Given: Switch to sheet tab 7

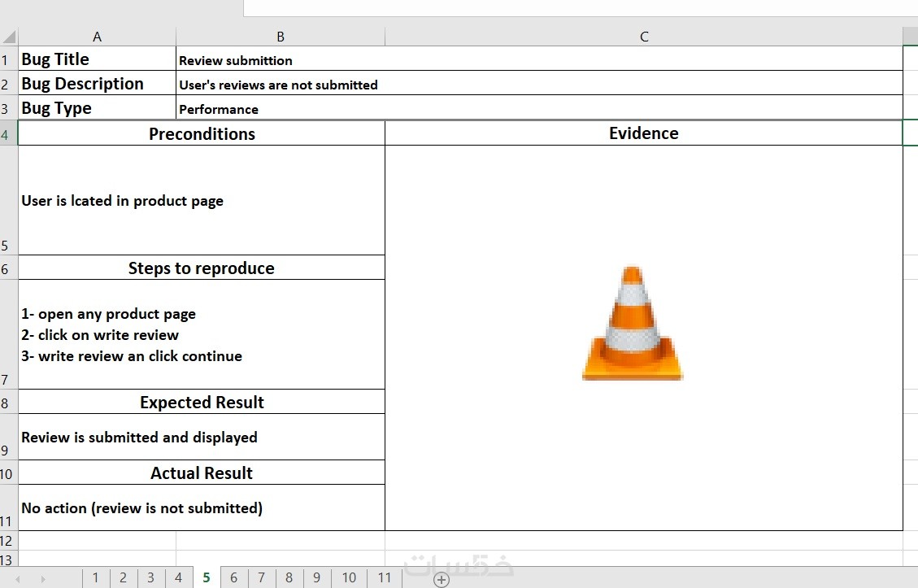Looking at the screenshot, I should (x=261, y=578).
